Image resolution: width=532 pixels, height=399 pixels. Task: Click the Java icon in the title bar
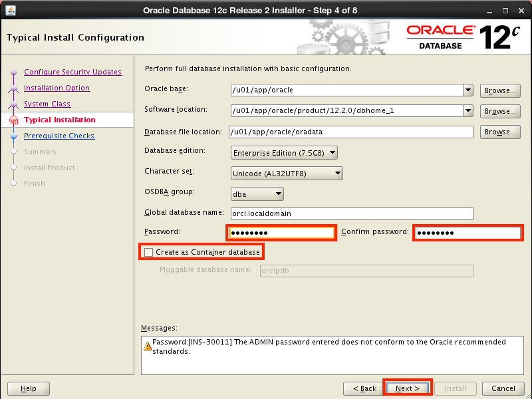click(x=11, y=10)
